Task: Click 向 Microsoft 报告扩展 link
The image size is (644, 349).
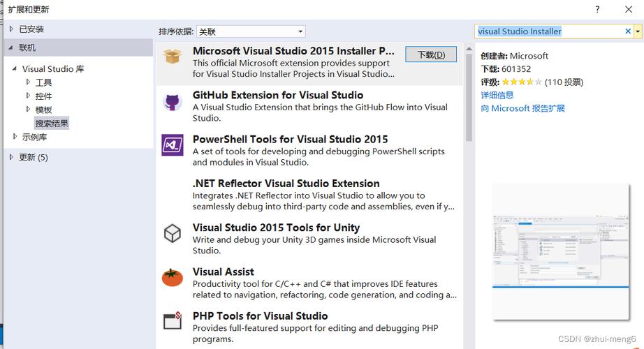Action: click(x=522, y=108)
